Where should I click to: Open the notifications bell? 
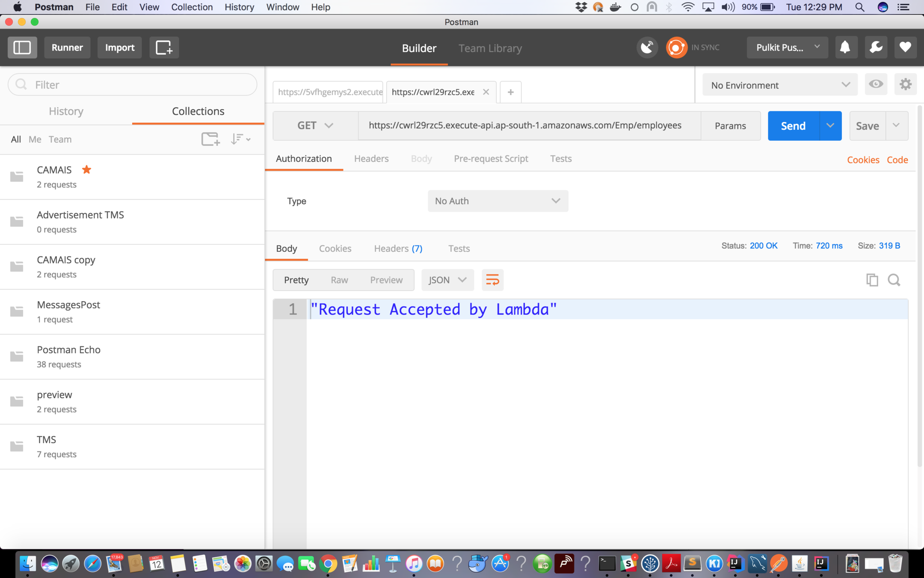(845, 48)
